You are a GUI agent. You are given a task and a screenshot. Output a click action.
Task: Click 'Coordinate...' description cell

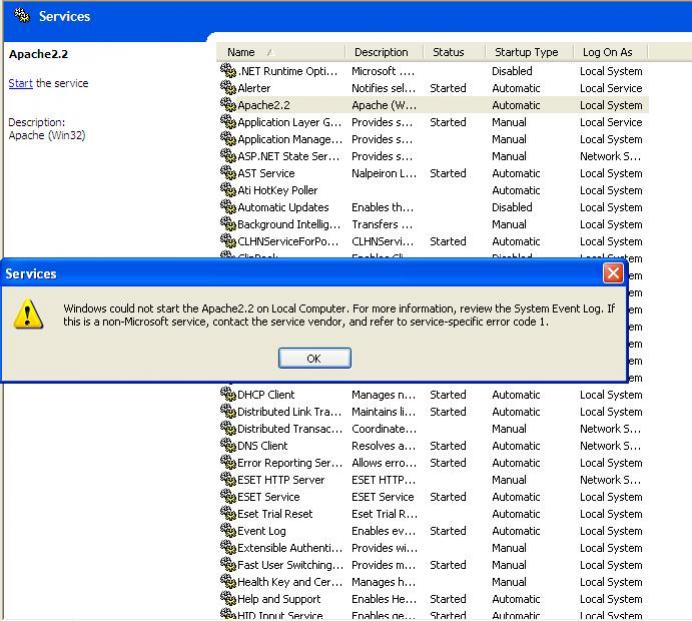point(384,429)
